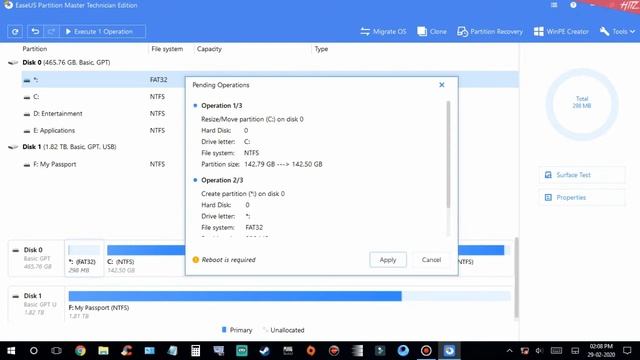Open the menu list icon in title bar
This screenshot has height=360, width=640.
(554, 5)
